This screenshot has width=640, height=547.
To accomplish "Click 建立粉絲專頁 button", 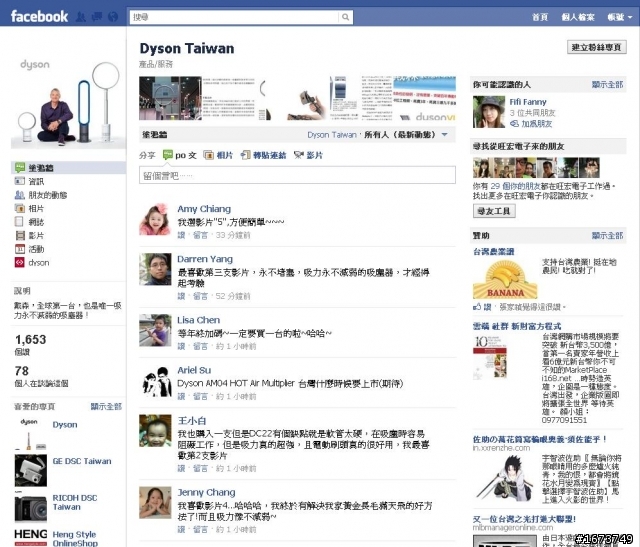I will point(596,47).
